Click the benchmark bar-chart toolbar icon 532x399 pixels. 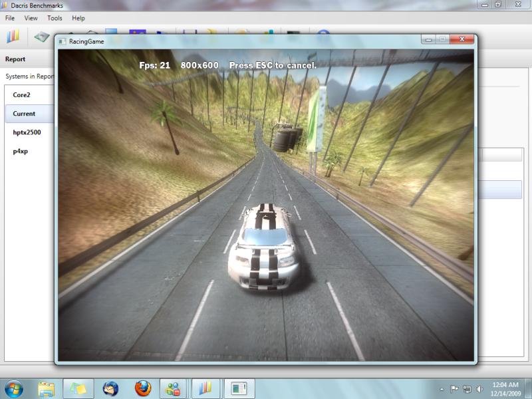(x=13, y=36)
